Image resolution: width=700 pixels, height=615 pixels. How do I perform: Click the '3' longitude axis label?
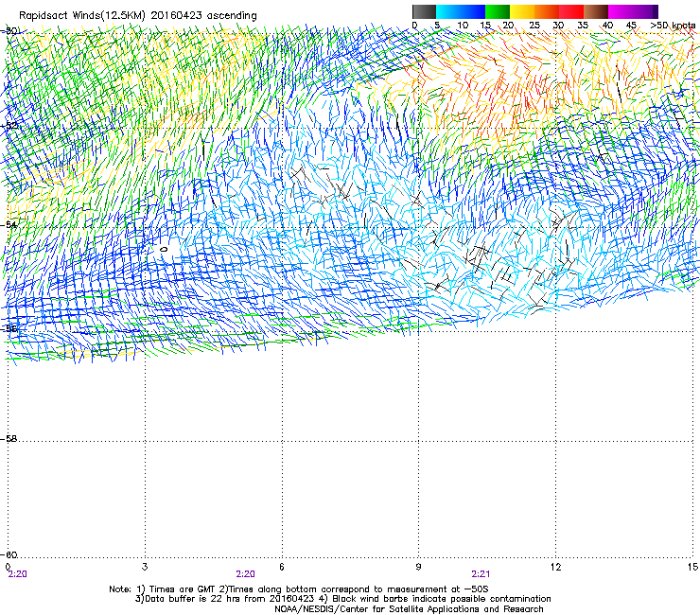(145, 567)
